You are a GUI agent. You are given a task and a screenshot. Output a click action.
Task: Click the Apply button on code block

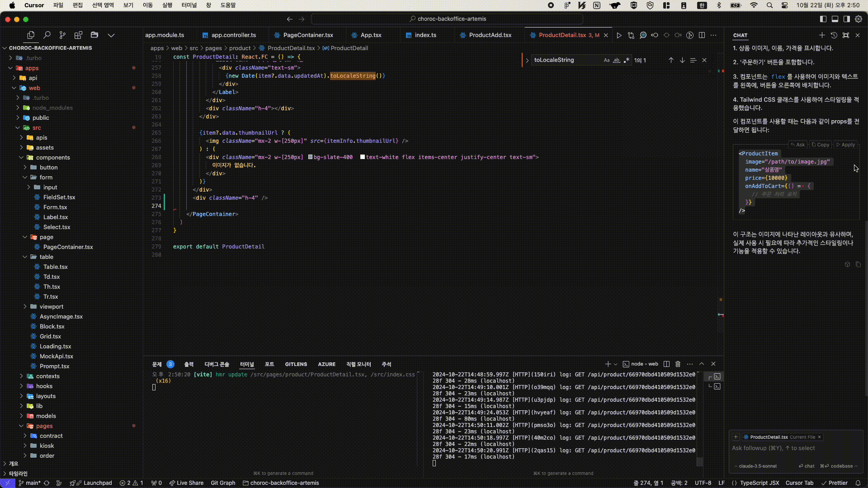click(x=845, y=145)
